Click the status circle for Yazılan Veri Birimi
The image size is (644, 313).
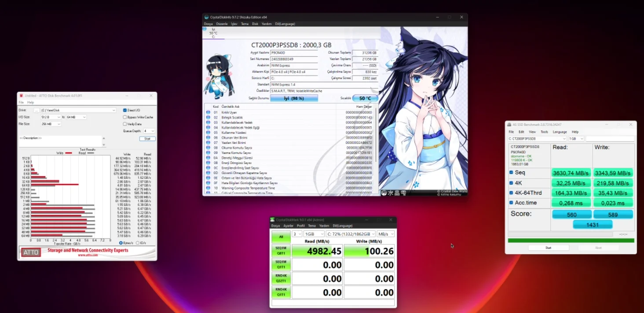point(208,142)
